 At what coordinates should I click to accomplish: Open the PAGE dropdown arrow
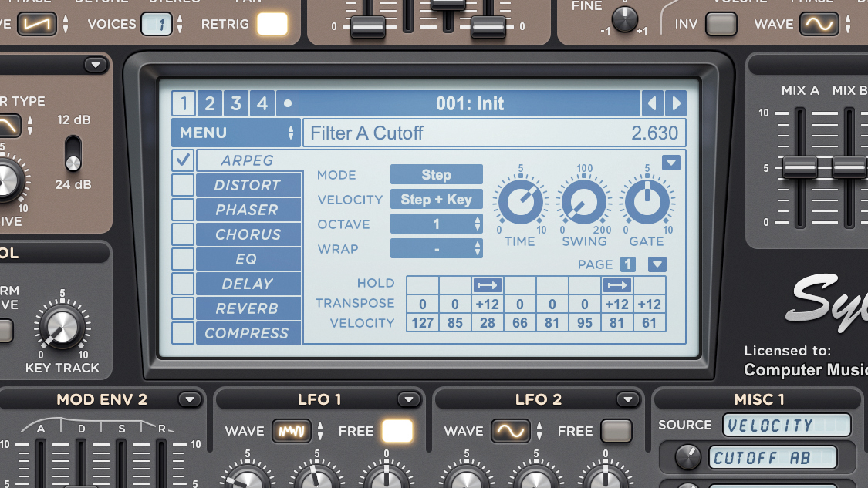657,264
